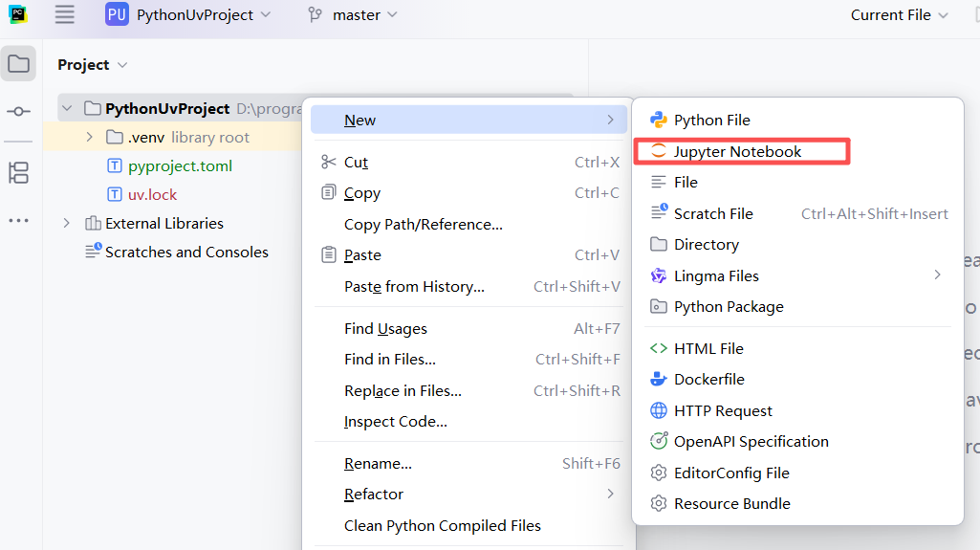
Task: Choose Paste from the context menu
Action: 468,254
